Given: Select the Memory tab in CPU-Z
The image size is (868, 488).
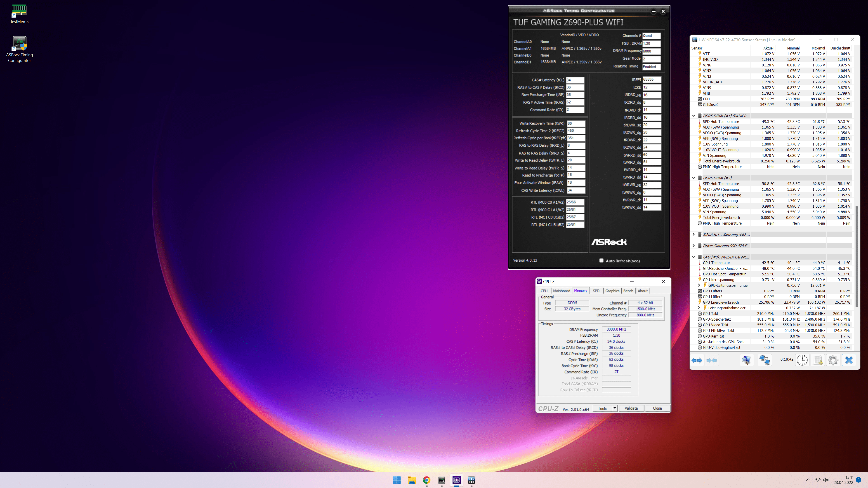Looking at the screenshot, I should [x=580, y=291].
